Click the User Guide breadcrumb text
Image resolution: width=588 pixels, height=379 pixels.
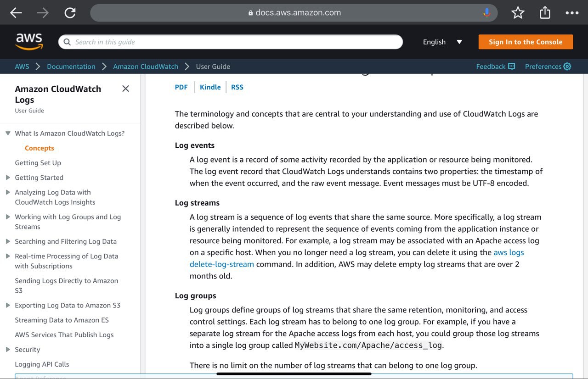click(213, 67)
